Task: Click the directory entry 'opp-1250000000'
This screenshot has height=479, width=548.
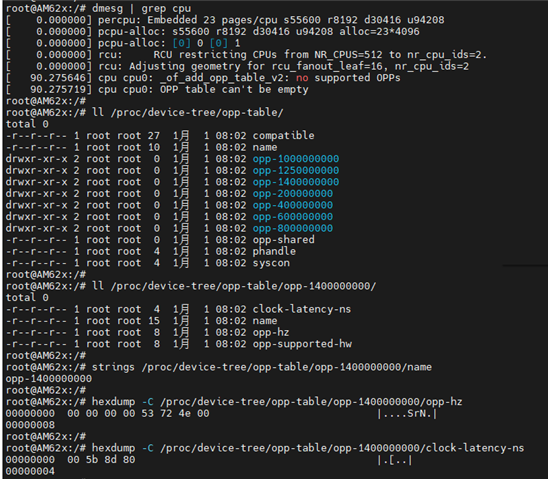Action: pyautogui.click(x=296, y=170)
